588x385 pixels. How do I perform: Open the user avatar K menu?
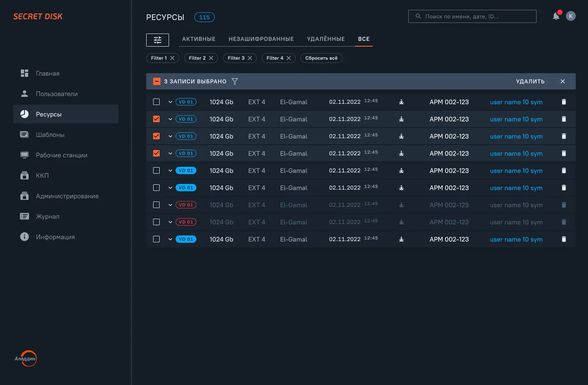click(571, 16)
